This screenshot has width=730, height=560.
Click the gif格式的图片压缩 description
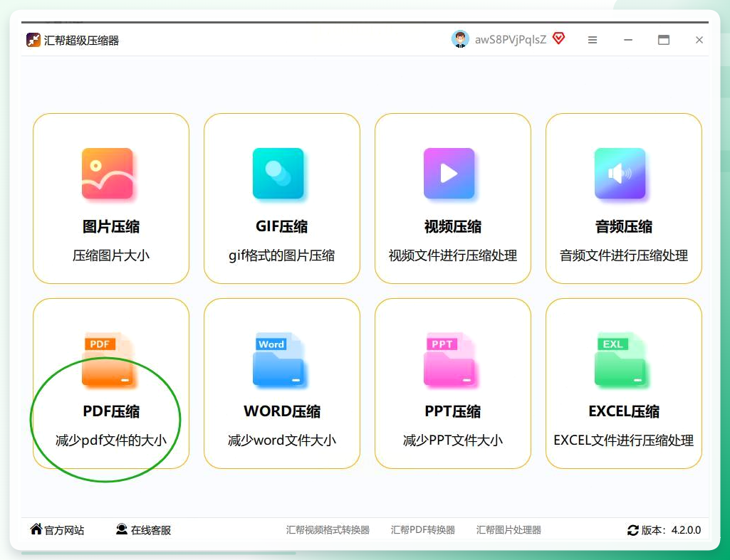281,255
